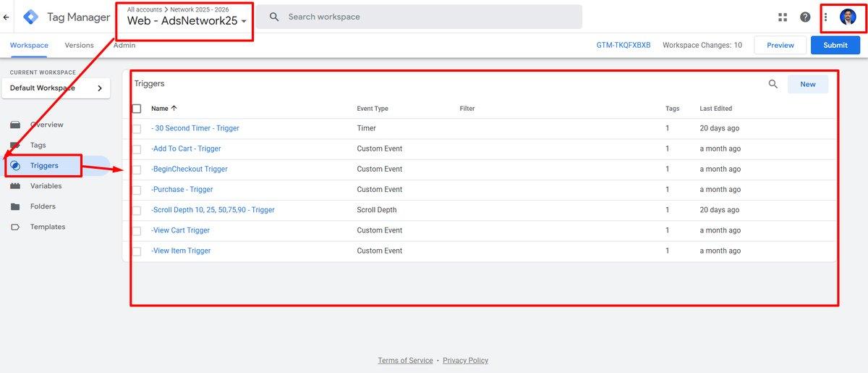Click All accounts in the breadcrumb
This screenshot has width=868, height=373.
tap(145, 9)
